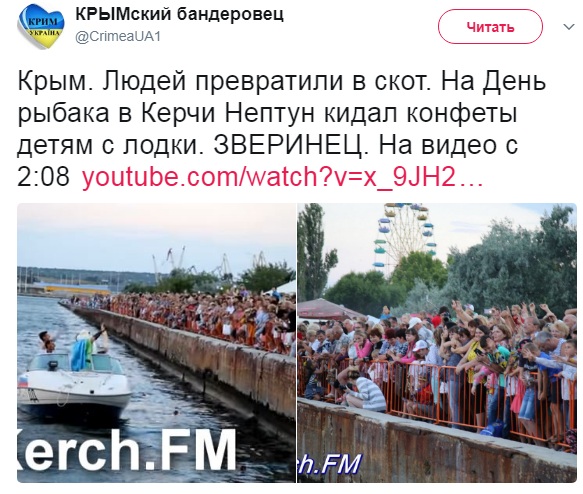Screen dimensions: 583x494
Task: Open the left photo of the pier crowd
Action: coord(157,343)
